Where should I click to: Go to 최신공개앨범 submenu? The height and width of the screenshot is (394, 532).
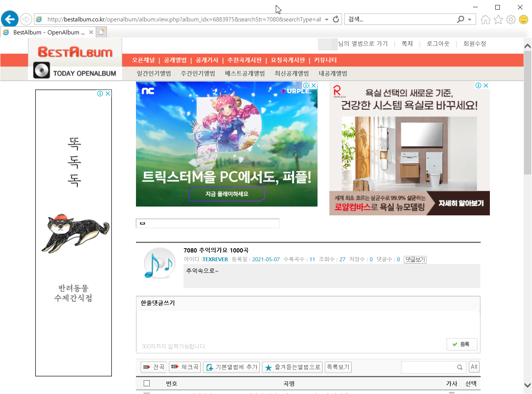pos(292,73)
